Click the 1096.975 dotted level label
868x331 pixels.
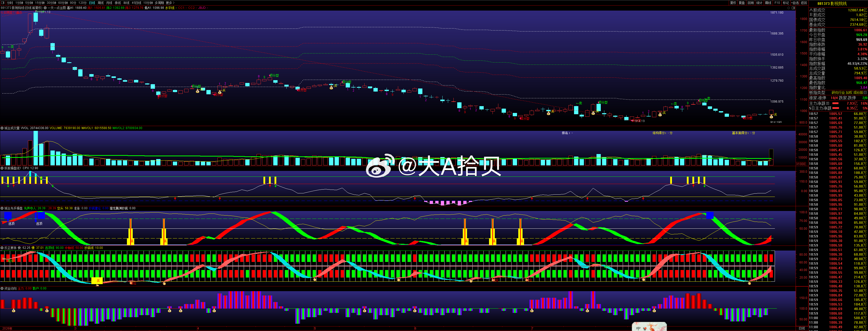(777, 101)
